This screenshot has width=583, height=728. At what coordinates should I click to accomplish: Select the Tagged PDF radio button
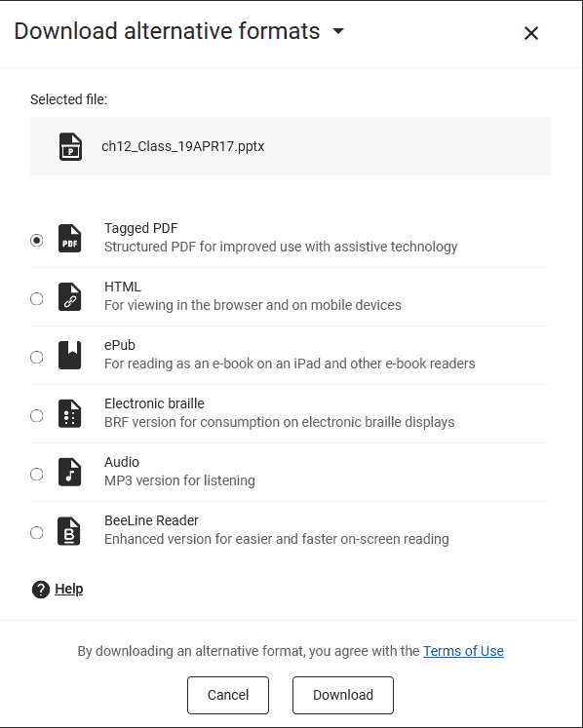coord(37,240)
